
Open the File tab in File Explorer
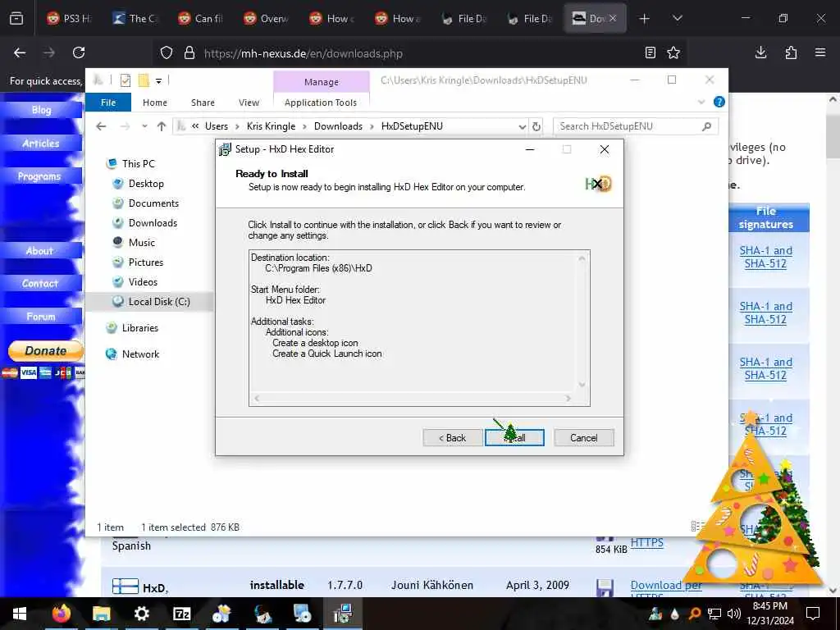(x=108, y=103)
